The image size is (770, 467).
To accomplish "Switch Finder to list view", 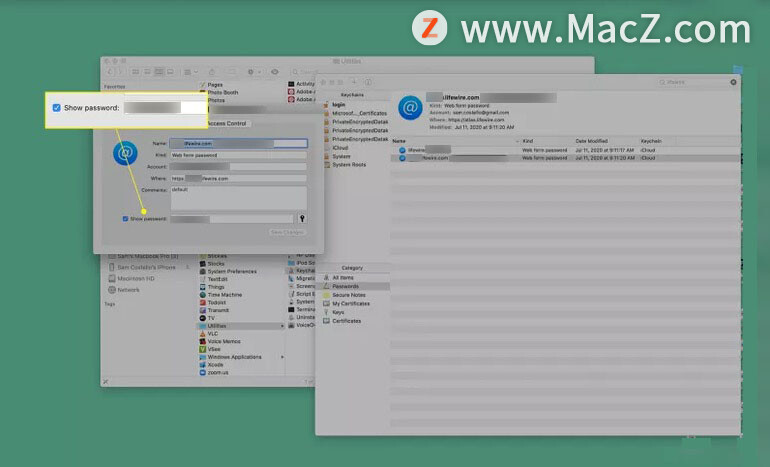I will (147, 72).
